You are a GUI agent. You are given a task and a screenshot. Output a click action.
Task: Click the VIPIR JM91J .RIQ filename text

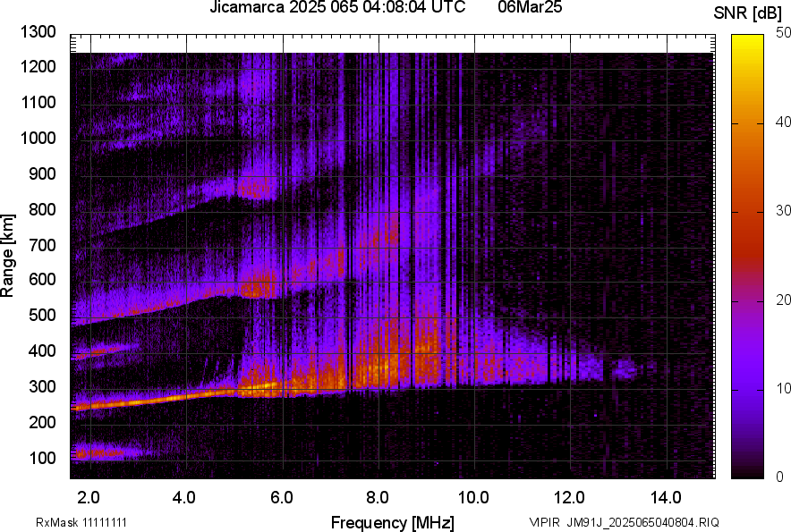pos(624,522)
